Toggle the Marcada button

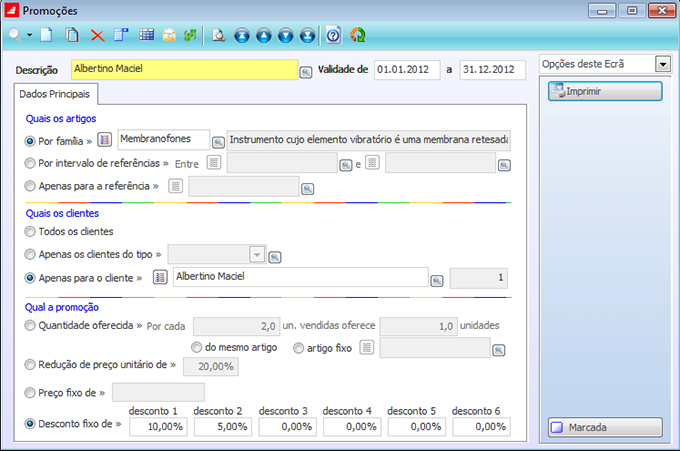click(x=605, y=428)
